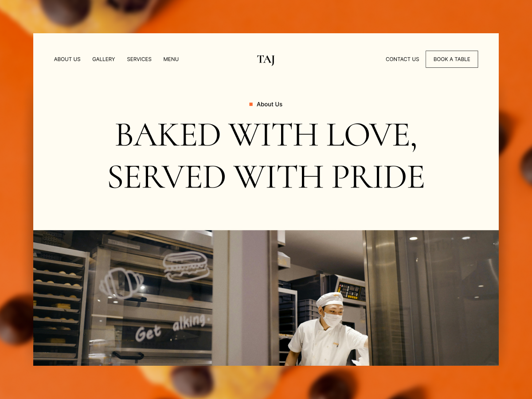Select SERVICES in the top navigation

click(139, 59)
